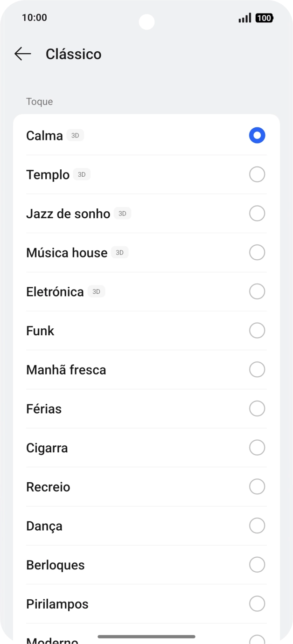This screenshot has width=293, height=644.
Task: Tap the 3D badge next to Jazz de sonho
Action: pyautogui.click(x=123, y=214)
